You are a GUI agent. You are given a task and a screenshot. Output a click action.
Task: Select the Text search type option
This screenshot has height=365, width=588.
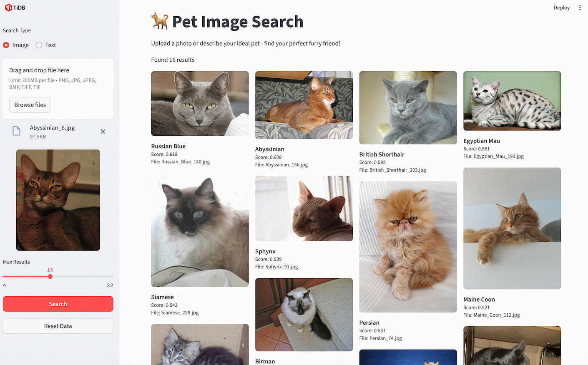click(x=38, y=45)
